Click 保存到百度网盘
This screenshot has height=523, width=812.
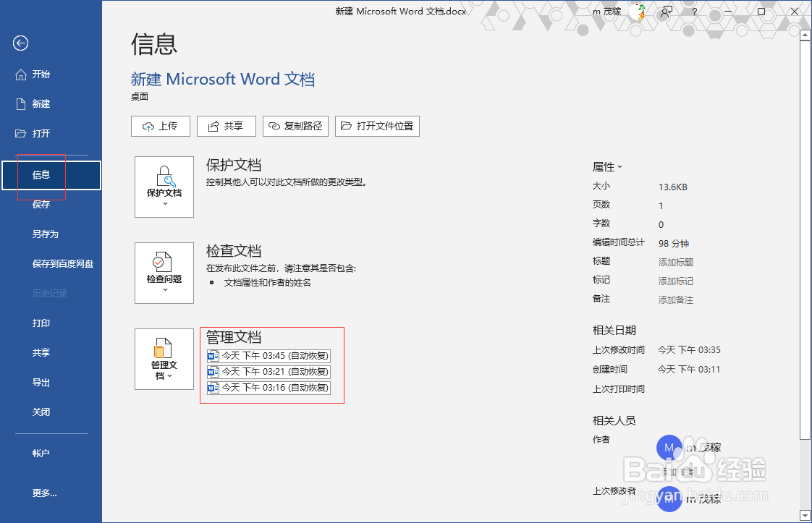tap(51, 263)
